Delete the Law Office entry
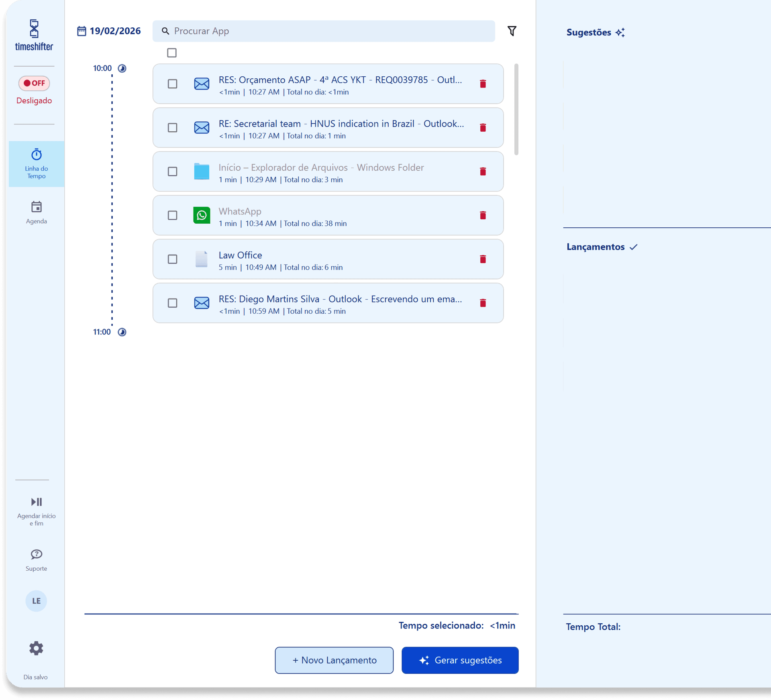The width and height of the screenshot is (771, 700). (x=483, y=259)
